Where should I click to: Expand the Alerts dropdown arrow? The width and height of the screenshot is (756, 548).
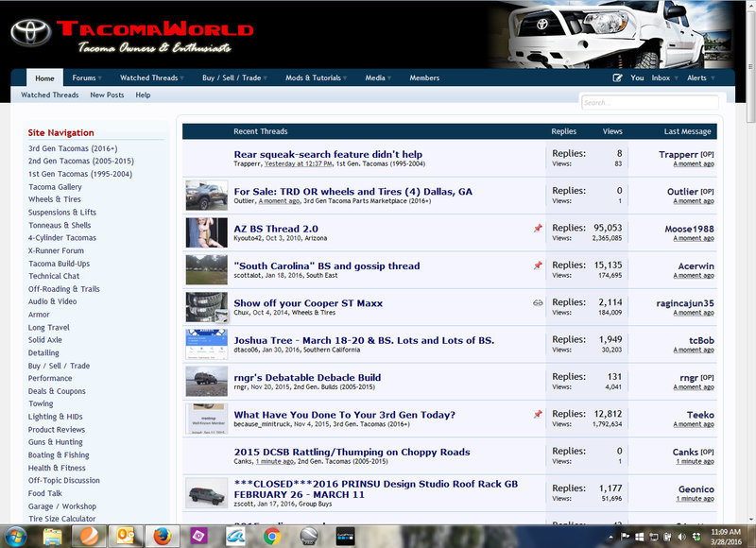[x=713, y=78]
